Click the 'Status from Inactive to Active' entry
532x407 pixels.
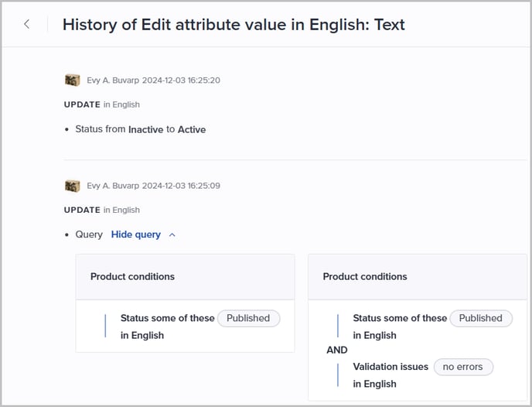[141, 129]
